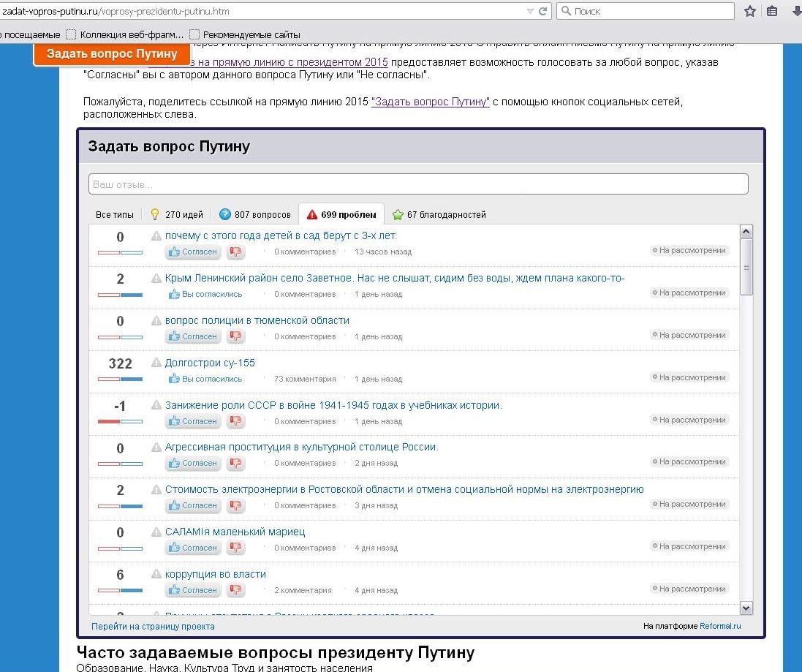Open the '67 благодарностей' tab
Viewport: 802px width, 672px height.
point(439,215)
